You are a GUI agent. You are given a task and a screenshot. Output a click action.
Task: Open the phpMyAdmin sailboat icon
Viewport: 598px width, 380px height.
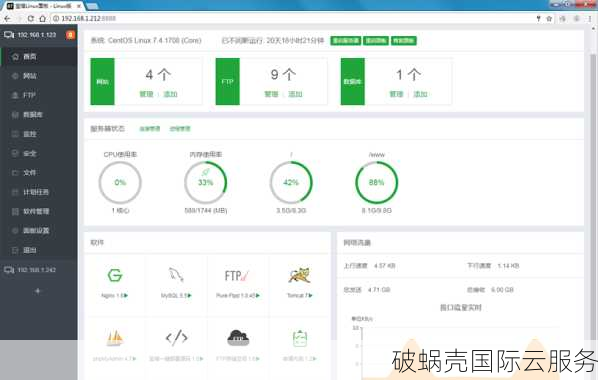pos(114,338)
